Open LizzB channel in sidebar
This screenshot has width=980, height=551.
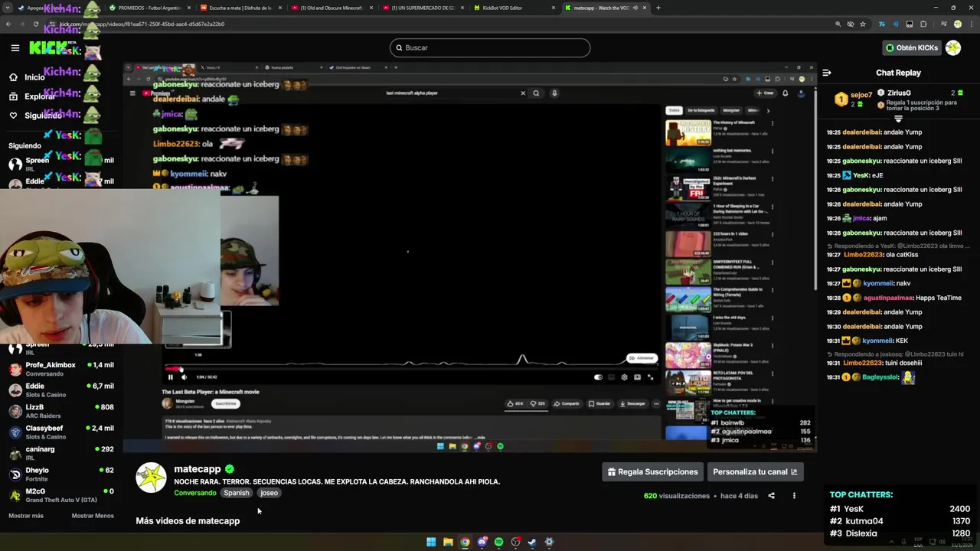(x=60, y=411)
